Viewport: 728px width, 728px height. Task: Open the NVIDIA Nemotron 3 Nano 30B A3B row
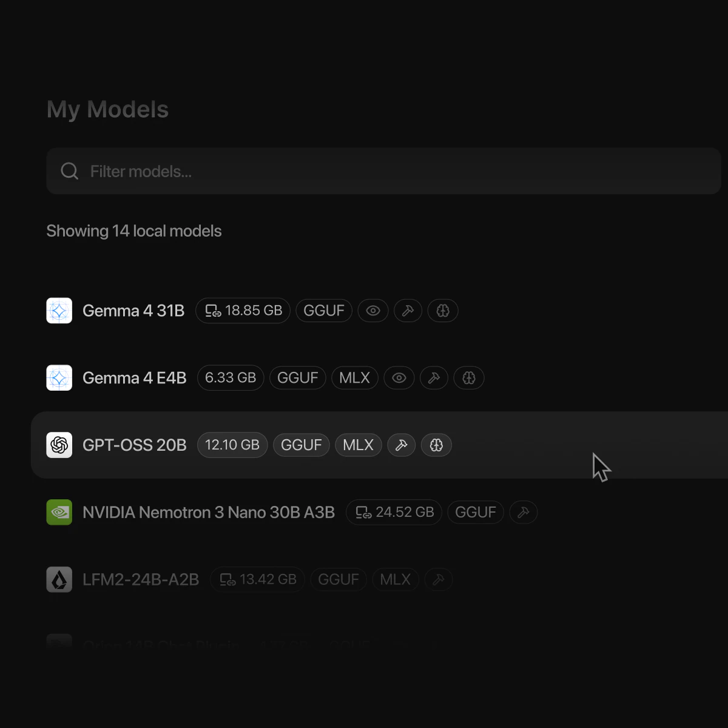[379, 513]
